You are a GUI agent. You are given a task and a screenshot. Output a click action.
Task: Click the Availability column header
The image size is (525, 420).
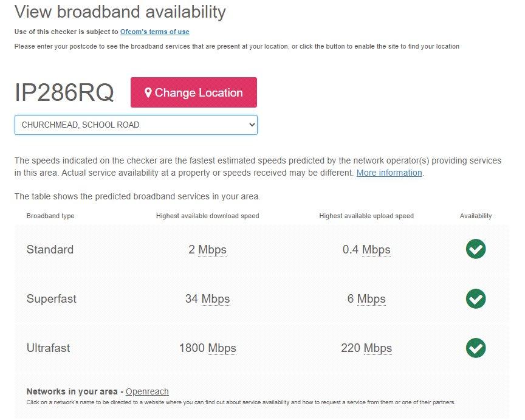(x=476, y=216)
